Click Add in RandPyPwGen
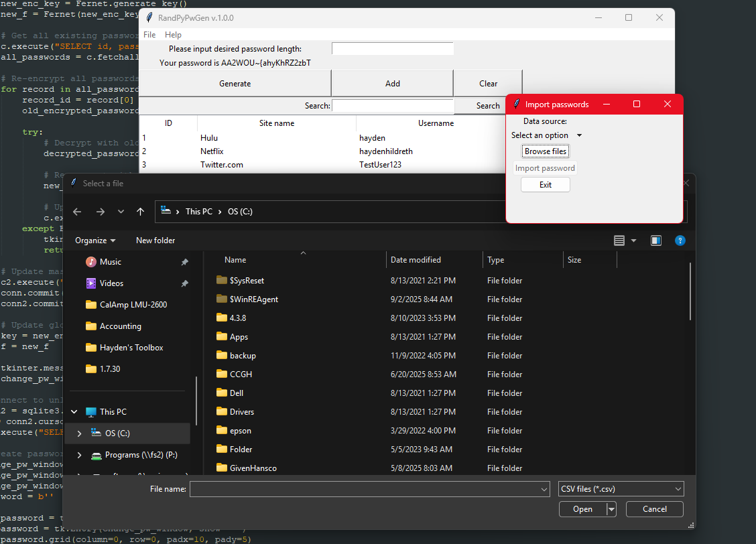756x544 pixels. pyautogui.click(x=393, y=83)
